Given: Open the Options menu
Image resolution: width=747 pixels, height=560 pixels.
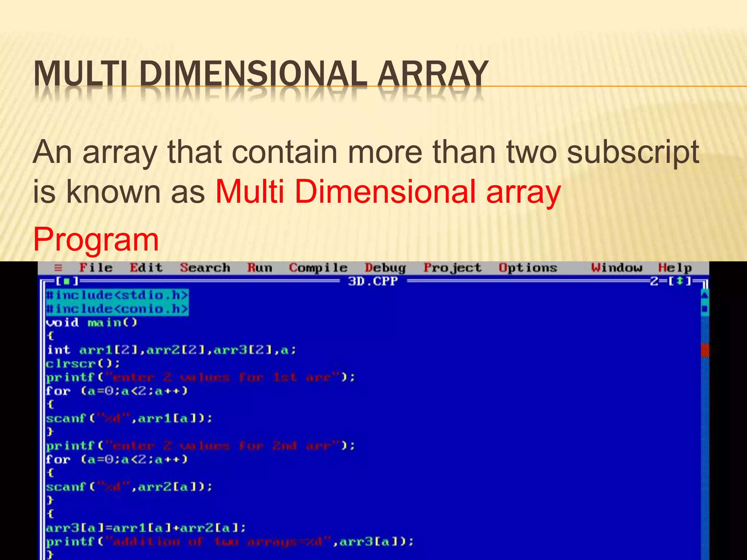Looking at the screenshot, I should pos(528,268).
